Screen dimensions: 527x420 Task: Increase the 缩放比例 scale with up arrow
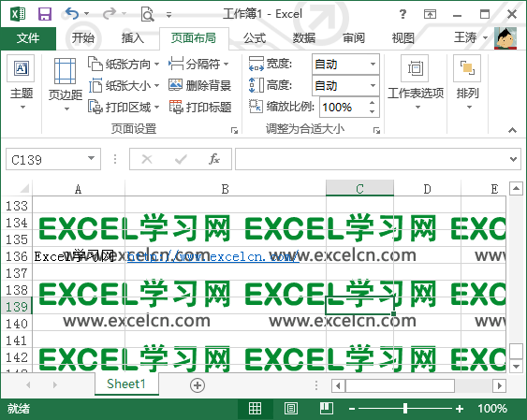pos(372,102)
